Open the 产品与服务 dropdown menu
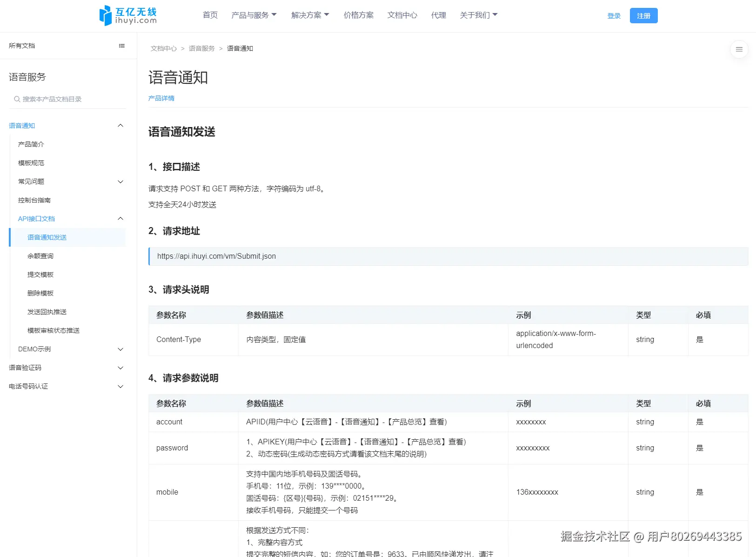 [254, 15]
